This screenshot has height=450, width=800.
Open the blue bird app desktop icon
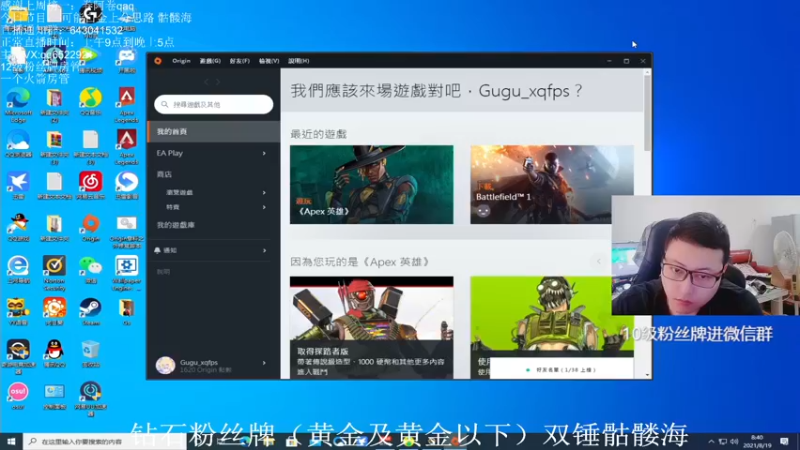[x=18, y=186]
